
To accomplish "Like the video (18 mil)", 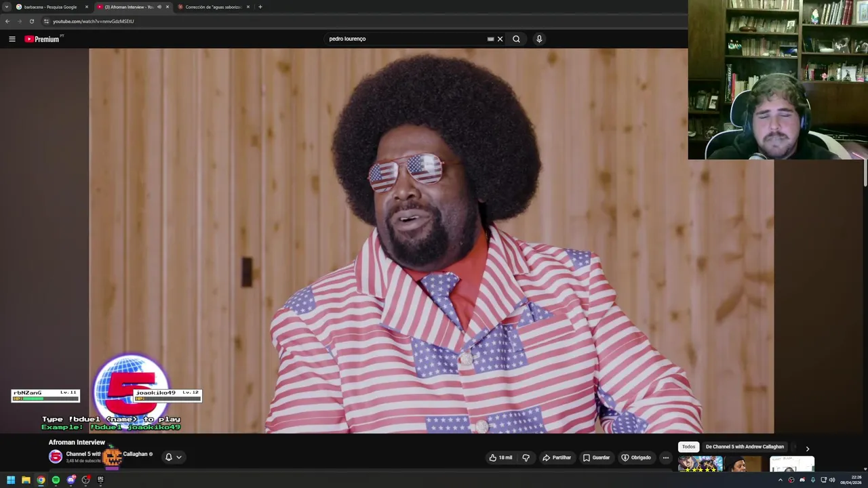I will [500, 457].
